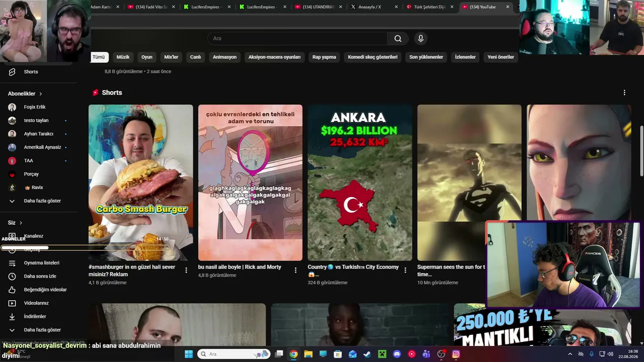Launch Steam from the taskbar
644x362 pixels.
pyautogui.click(x=367, y=354)
